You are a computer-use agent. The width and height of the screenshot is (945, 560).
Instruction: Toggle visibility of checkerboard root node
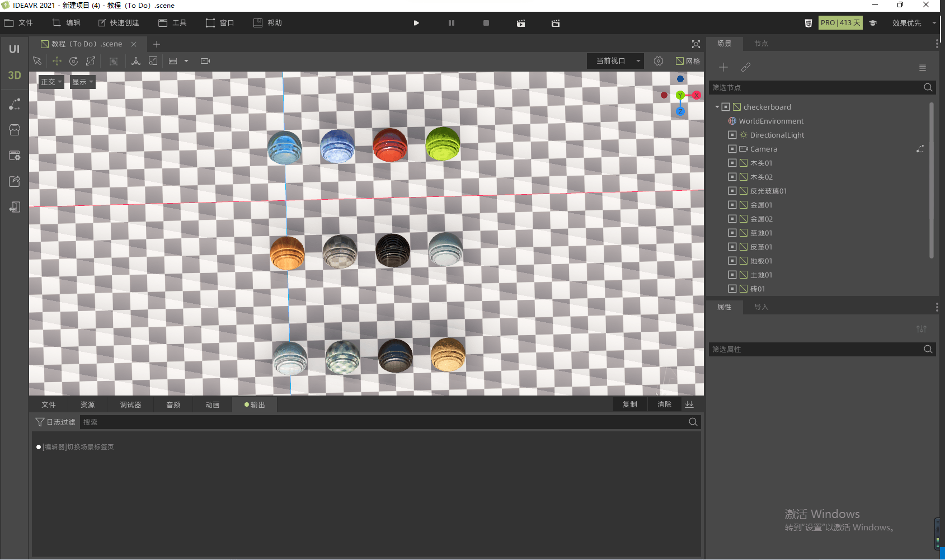point(726,107)
